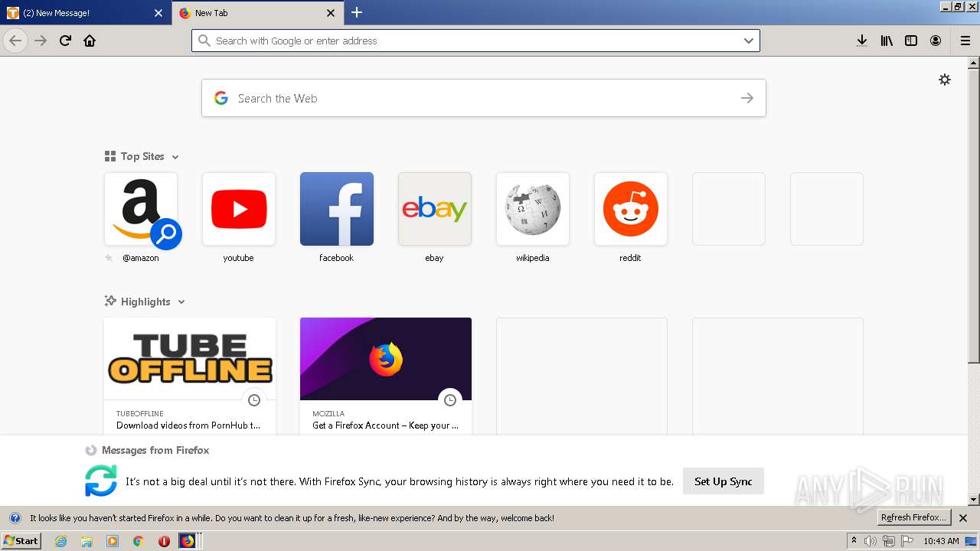Open Windows Explorer folder in taskbar
980x551 pixels.
tap(87, 541)
